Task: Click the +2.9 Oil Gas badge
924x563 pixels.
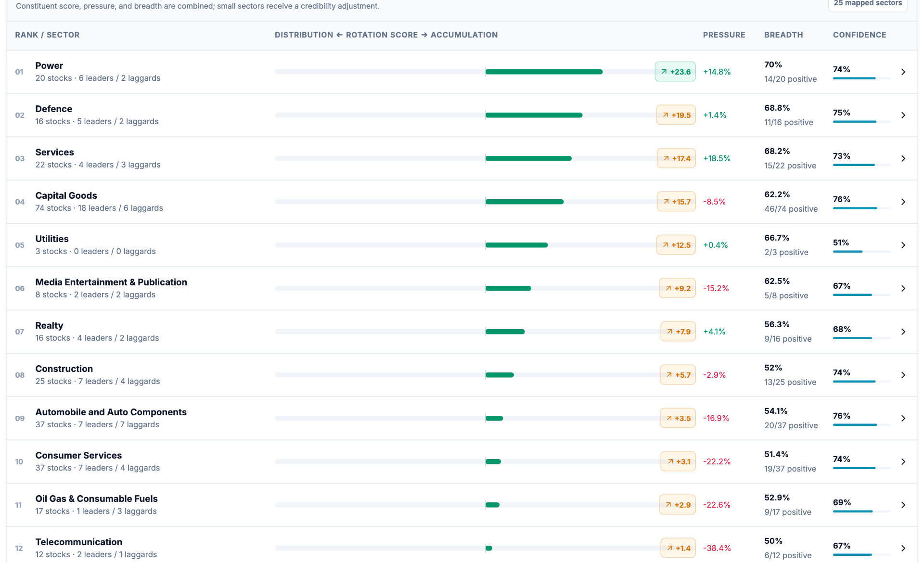Action: pos(678,505)
